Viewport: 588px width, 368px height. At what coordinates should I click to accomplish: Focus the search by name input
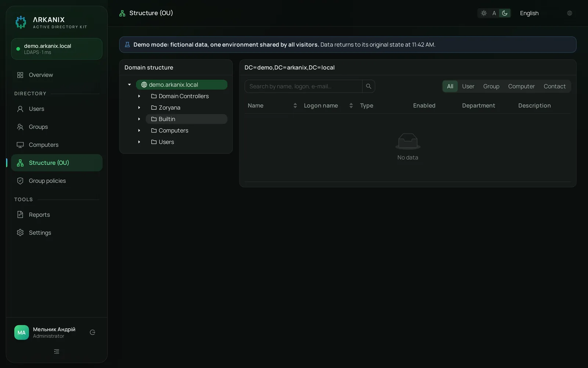click(303, 86)
